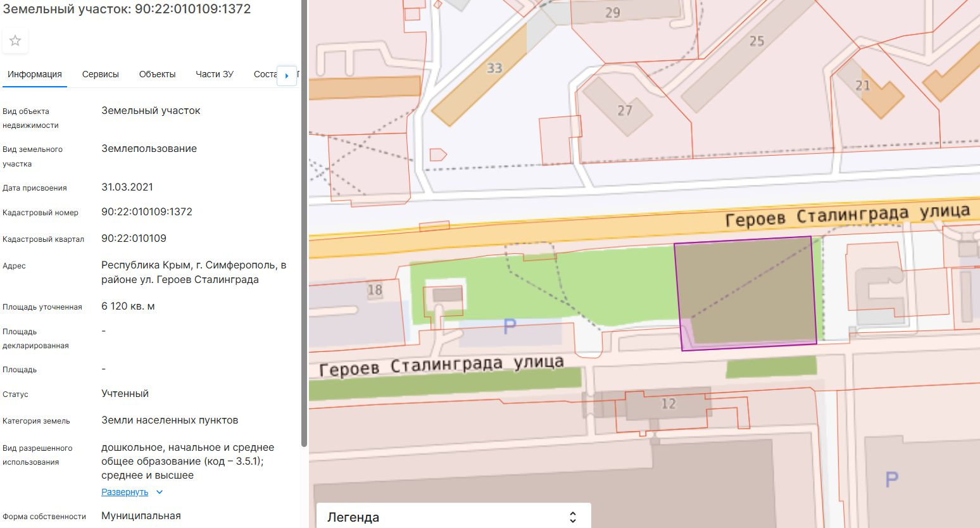
Task: Click the info panel vertical scrollbar
Action: (304, 222)
